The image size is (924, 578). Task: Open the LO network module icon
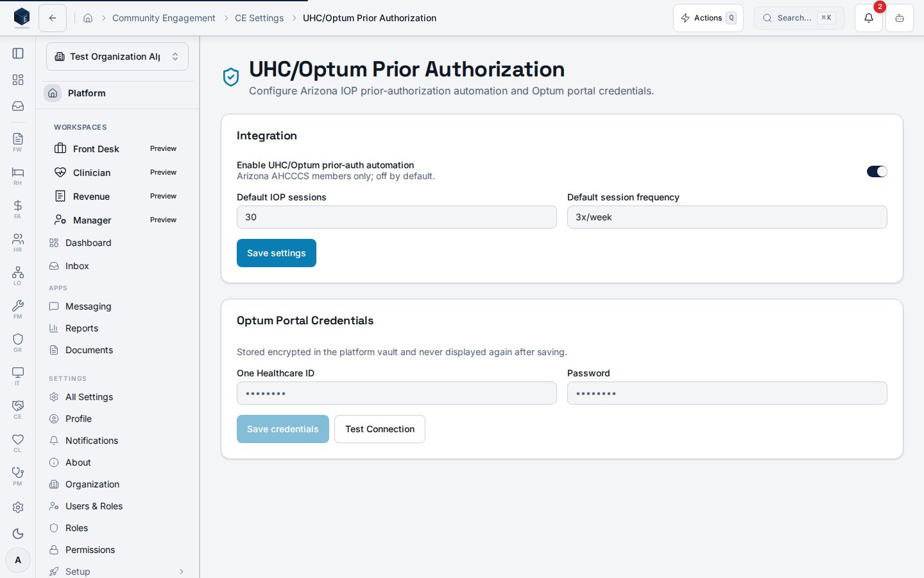coord(18,276)
